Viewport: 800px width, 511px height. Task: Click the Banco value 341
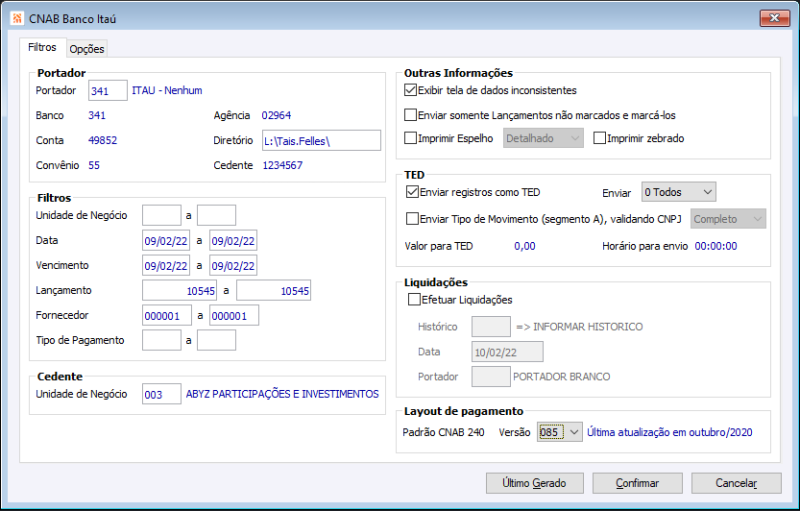pyautogui.click(x=97, y=115)
